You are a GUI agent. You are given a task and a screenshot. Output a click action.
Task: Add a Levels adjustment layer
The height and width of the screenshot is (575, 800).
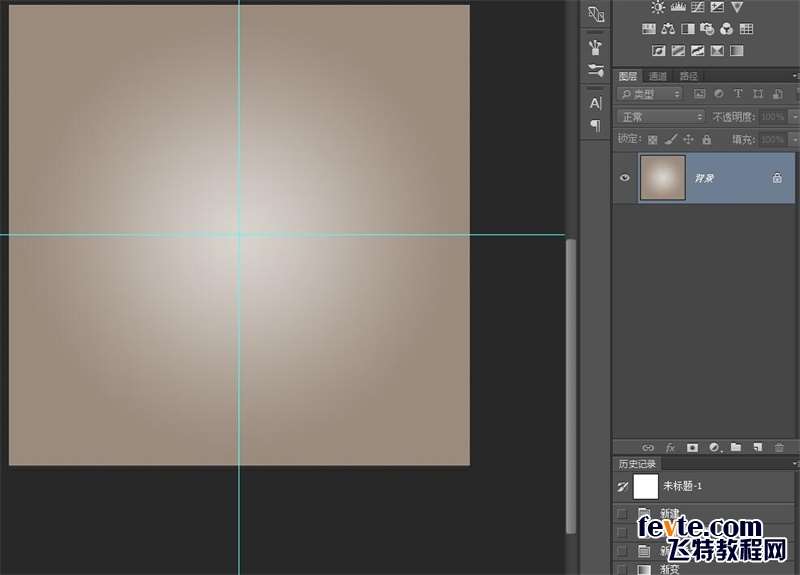(x=678, y=7)
